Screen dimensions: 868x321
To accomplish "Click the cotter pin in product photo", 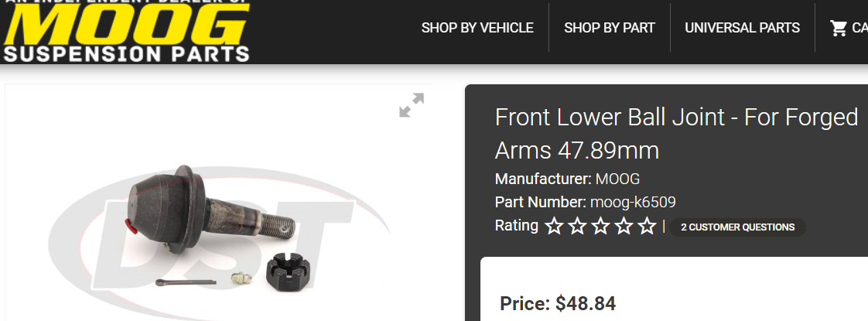I will click(x=185, y=282).
